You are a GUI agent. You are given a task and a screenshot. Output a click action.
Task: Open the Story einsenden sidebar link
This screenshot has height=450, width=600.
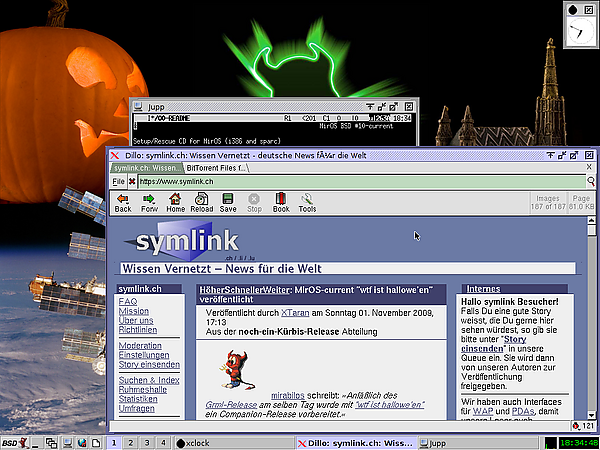(x=150, y=364)
